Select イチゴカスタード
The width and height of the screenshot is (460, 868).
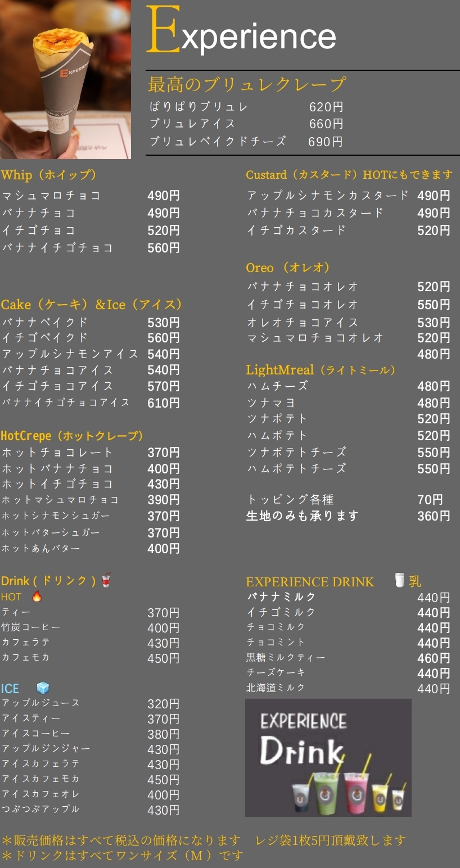pos(296,230)
